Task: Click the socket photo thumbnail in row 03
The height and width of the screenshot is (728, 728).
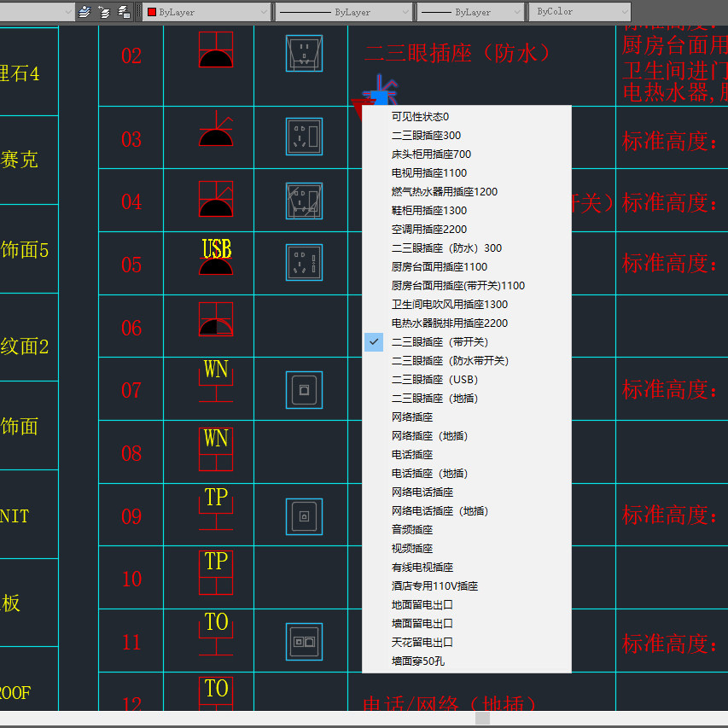Action: pyautogui.click(x=304, y=137)
